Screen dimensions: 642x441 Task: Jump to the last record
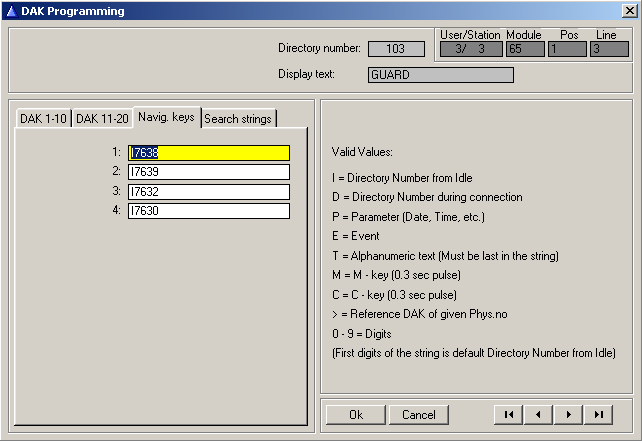[599, 415]
